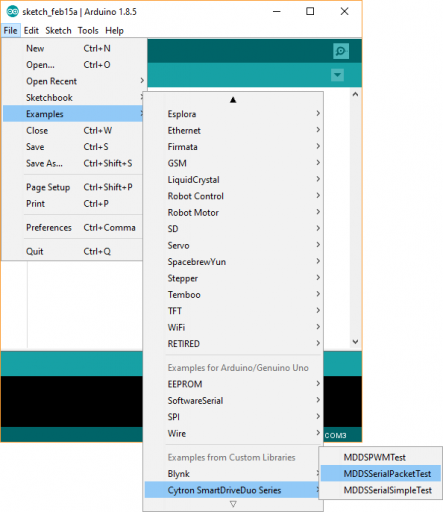Open the Serial Monitor magnifier icon
Screen dimensions: 443x512
coord(341,51)
